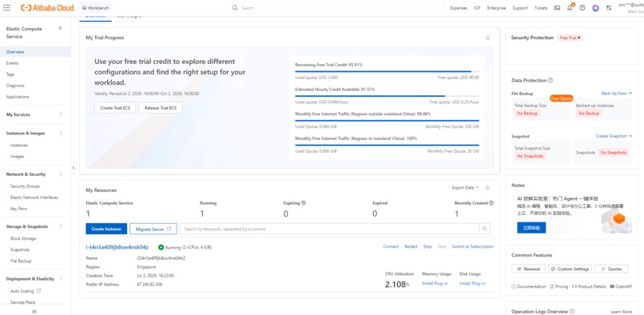Open the Support menu

(x=520, y=8)
